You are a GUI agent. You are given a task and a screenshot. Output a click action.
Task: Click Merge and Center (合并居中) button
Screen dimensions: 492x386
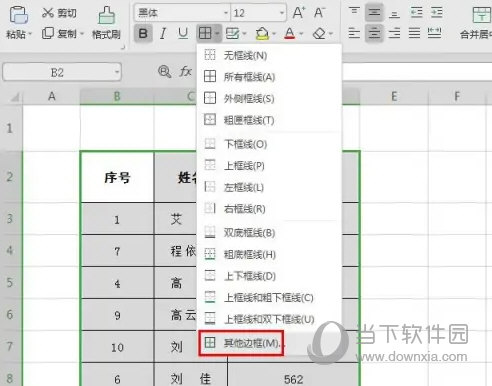pos(476,23)
